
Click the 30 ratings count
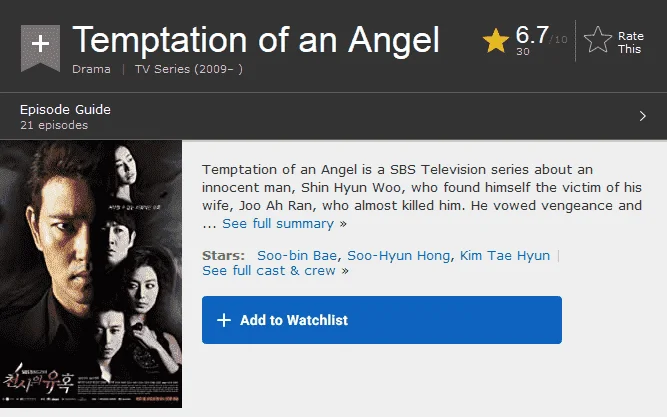pyautogui.click(x=523, y=51)
